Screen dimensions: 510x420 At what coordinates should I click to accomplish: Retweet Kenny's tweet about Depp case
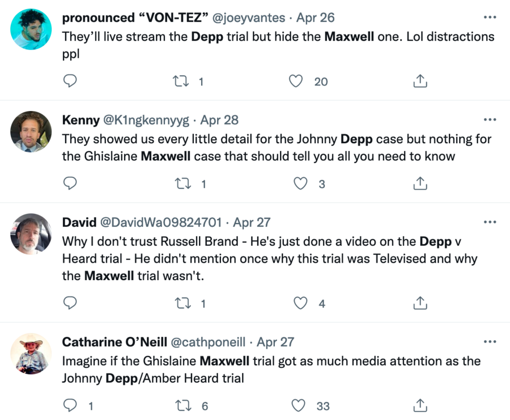pyautogui.click(x=184, y=183)
